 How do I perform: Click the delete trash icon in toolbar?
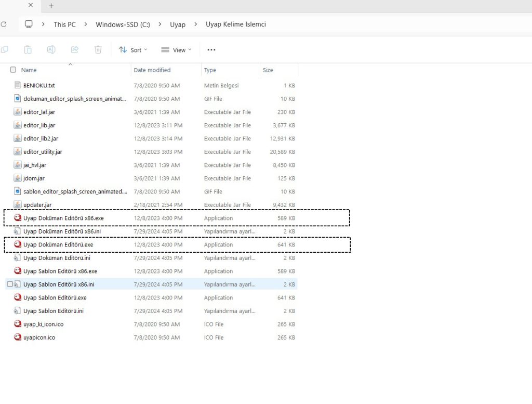[98, 49]
